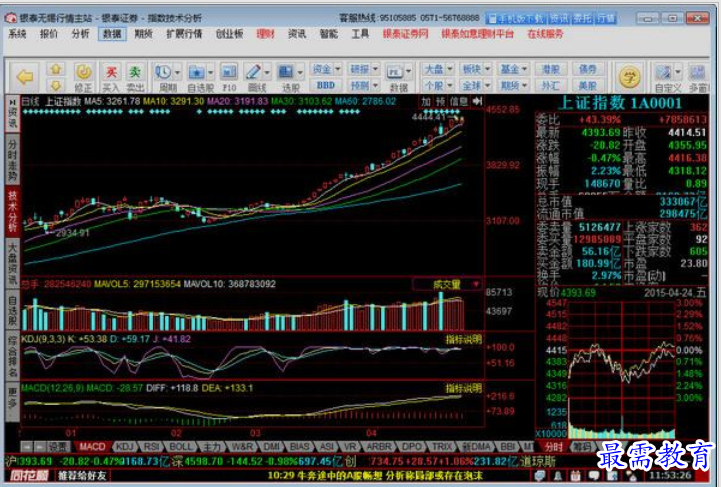Click 指标说明 in the KDJ panel
The width and height of the screenshot is (721, 487).
[x=464, y=339]
